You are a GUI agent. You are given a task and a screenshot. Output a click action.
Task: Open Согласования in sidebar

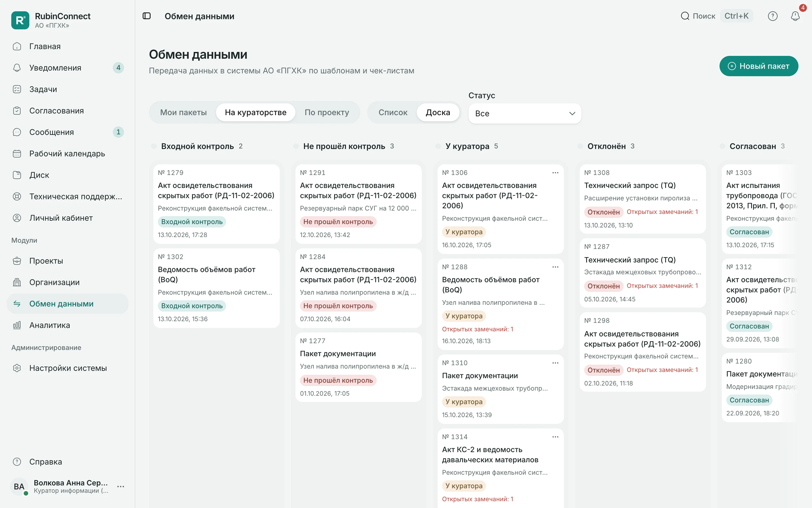pyautogui.click(x=67, y=111)
